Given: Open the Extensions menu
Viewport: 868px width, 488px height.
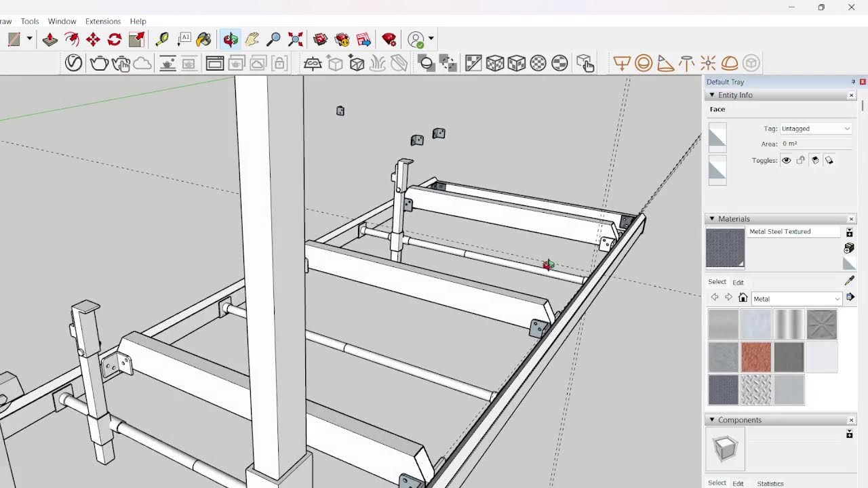Looking at the screenshot, I should coord(103,21).
